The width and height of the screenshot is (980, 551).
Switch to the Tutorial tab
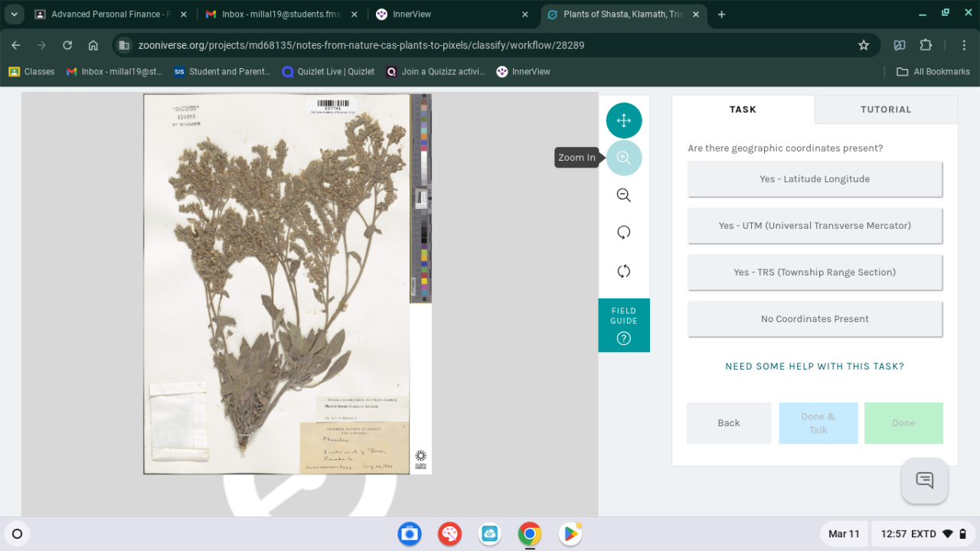coord(886,109)
